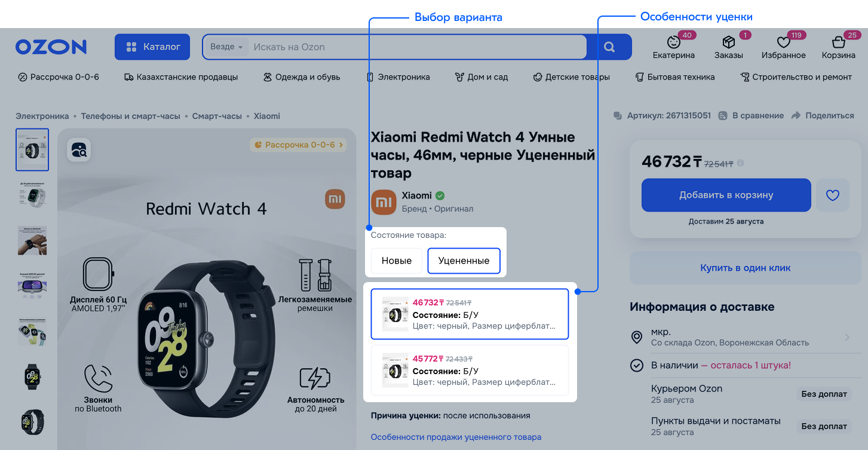Choose the 45 772 ₸ discounted variant
Image resolution: width=868 pixels, height=450 pixels.
pos(470,370)
